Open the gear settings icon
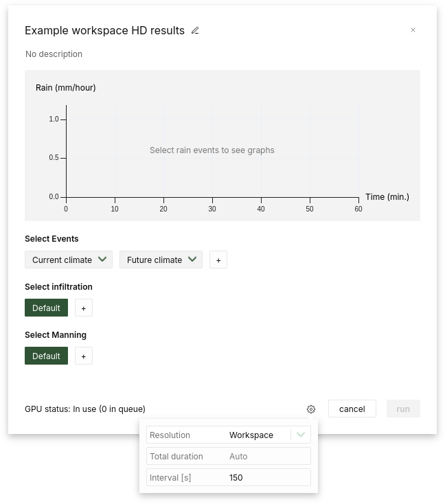The image size is (445, 504). click(x=311, y=409)
